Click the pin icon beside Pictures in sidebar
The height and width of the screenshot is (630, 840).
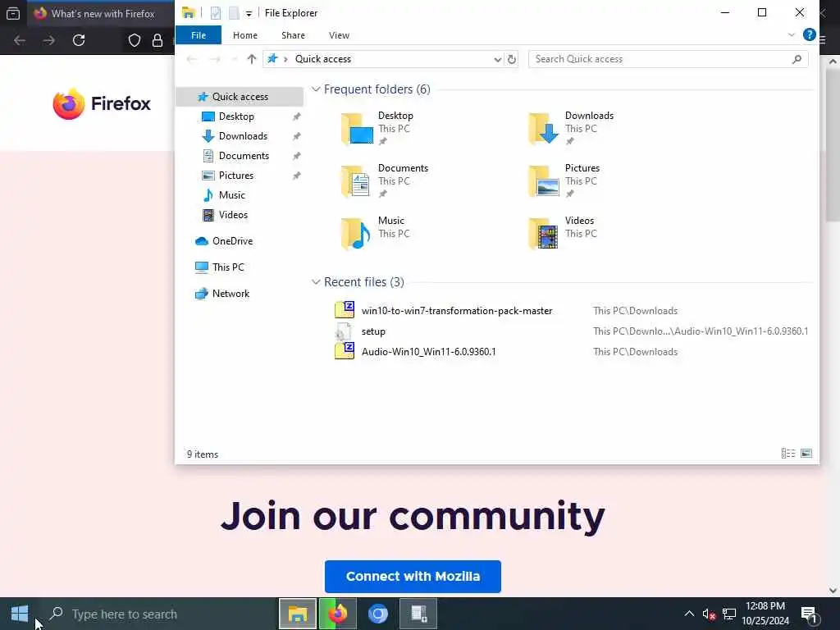pos(296,176)
